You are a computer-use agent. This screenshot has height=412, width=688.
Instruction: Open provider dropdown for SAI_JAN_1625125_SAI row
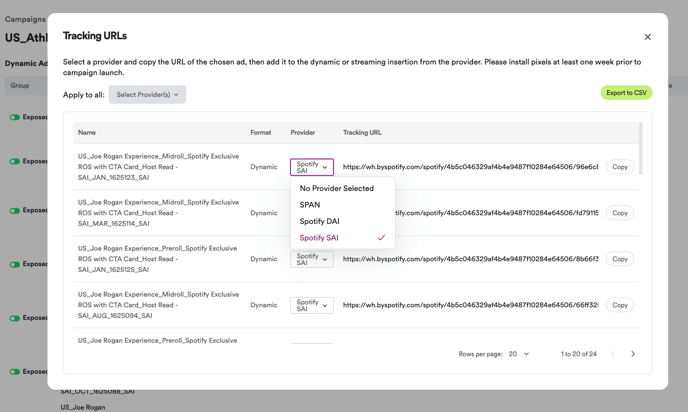[x=312, y=259]
